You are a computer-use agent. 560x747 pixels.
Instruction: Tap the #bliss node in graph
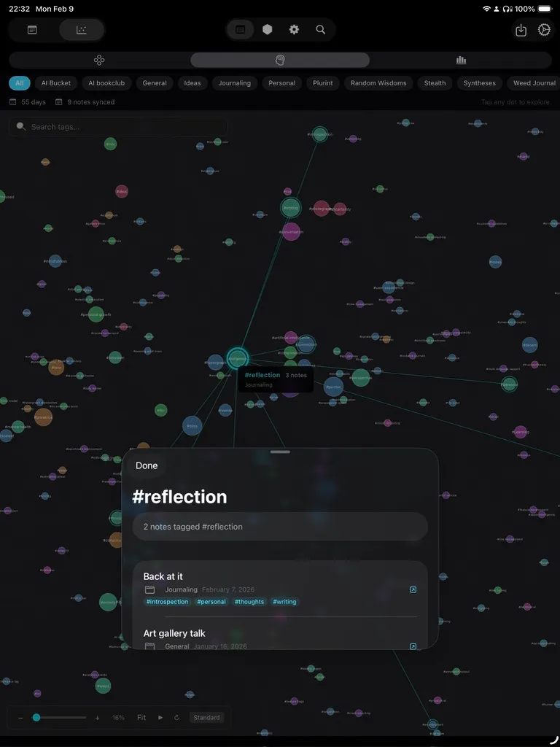tap(192, 426)
